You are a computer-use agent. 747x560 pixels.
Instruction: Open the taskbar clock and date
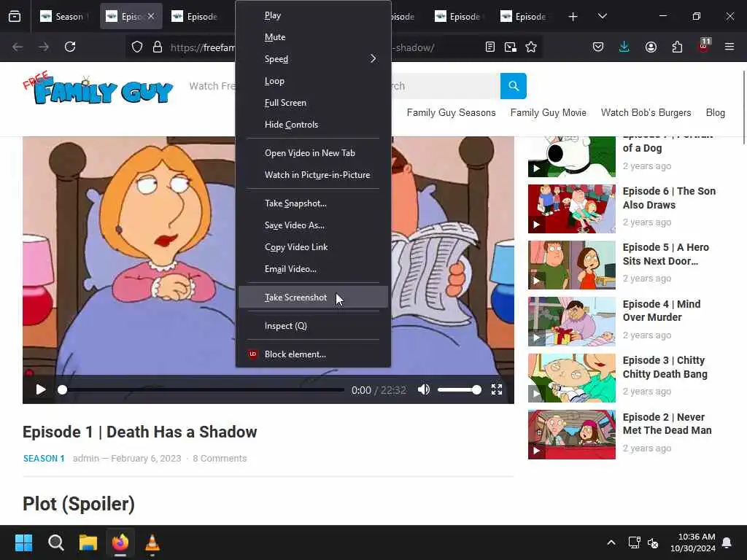[x=693, y=542]
